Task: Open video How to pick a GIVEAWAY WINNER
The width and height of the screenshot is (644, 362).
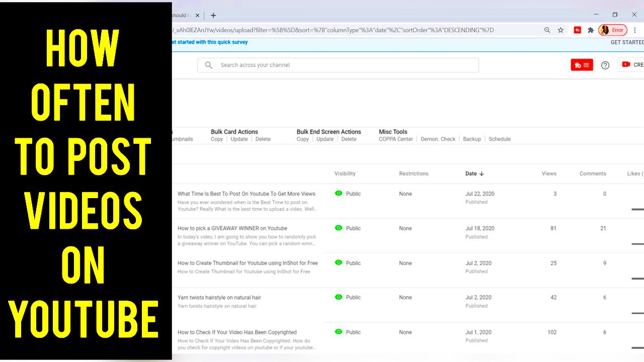Action: tap(232, 228)
